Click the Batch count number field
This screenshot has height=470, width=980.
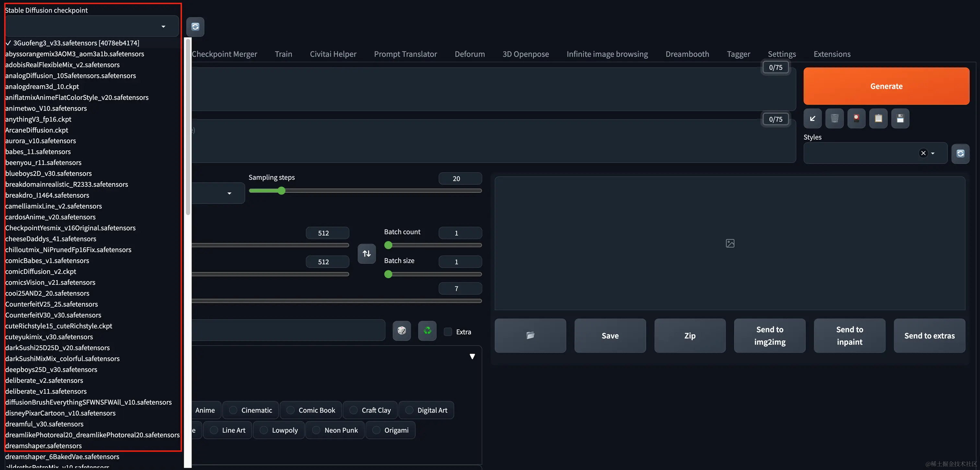tap(460, 233)
